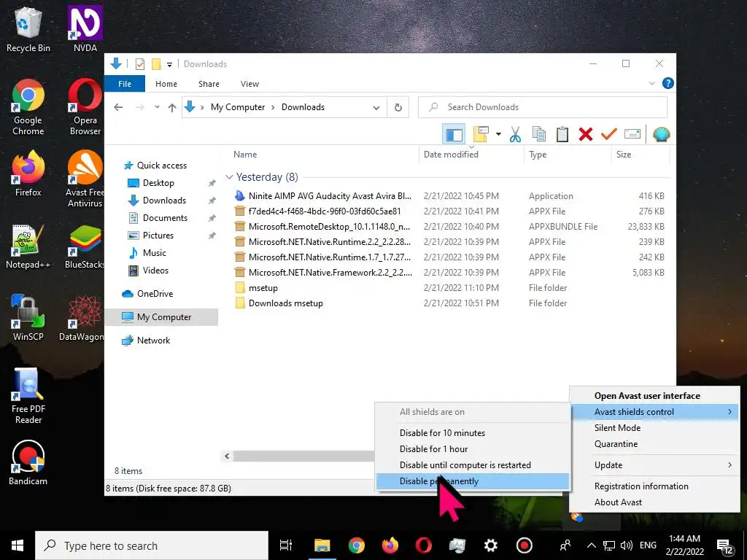747x560 pixels.
Task: Click the Copy icon in Explorer toolbar
Action: [539, 134]
